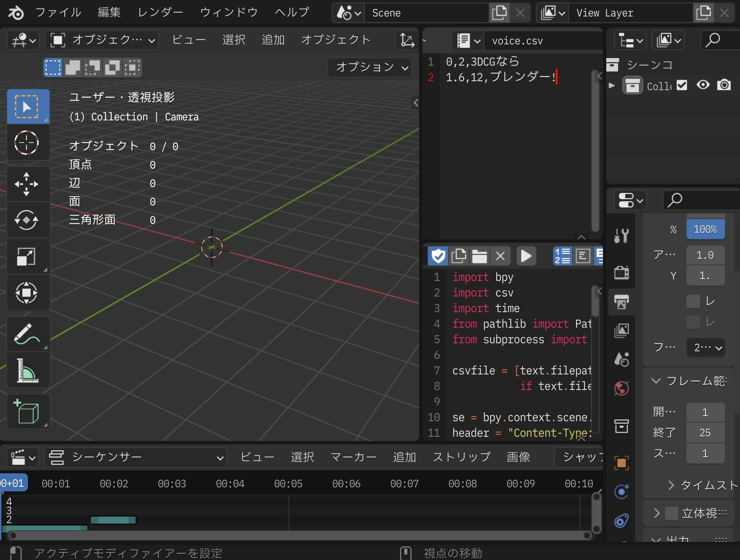Open the Tool properties tab
Screen dimensions: 740x560
pyautogui.click(x=621, y=235)
